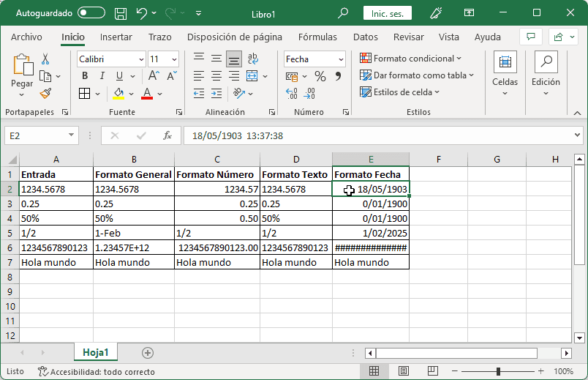Screen dimensions: 588x380
Task: Open the Fórmulas ribbon tab
Action: [317, 37]
